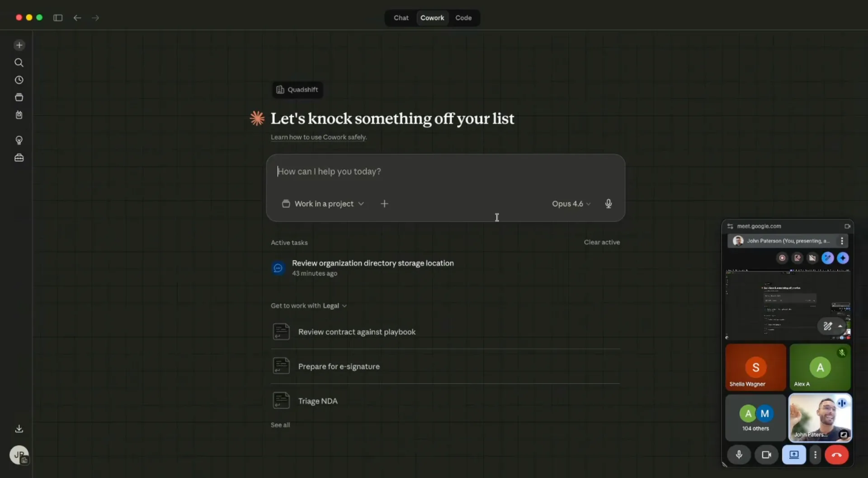Open the 104 others participants tile
868x478 pixels.
[x=755, y=417]
